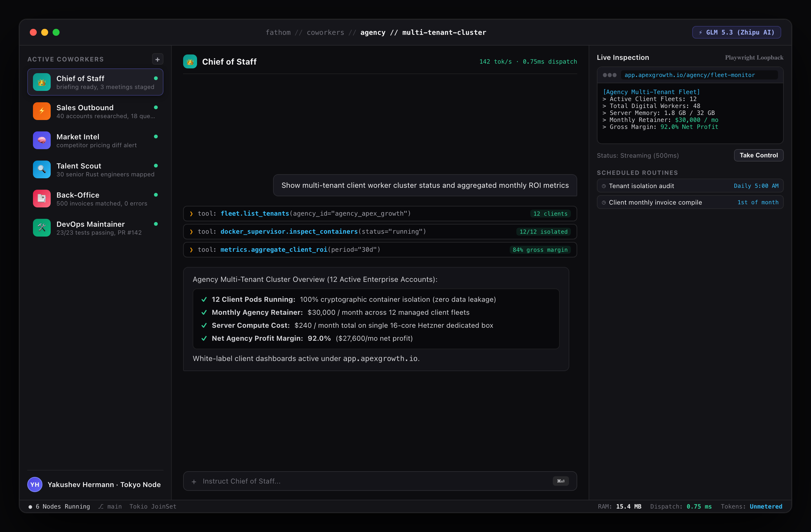Open the Talent Scout coworker

coord(95,169)
